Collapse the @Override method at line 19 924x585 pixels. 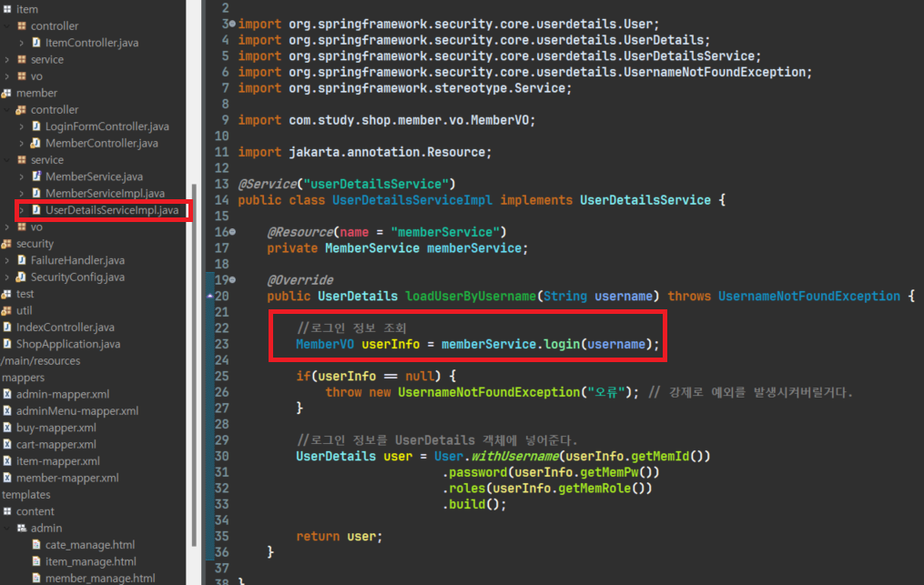point(233,280)
